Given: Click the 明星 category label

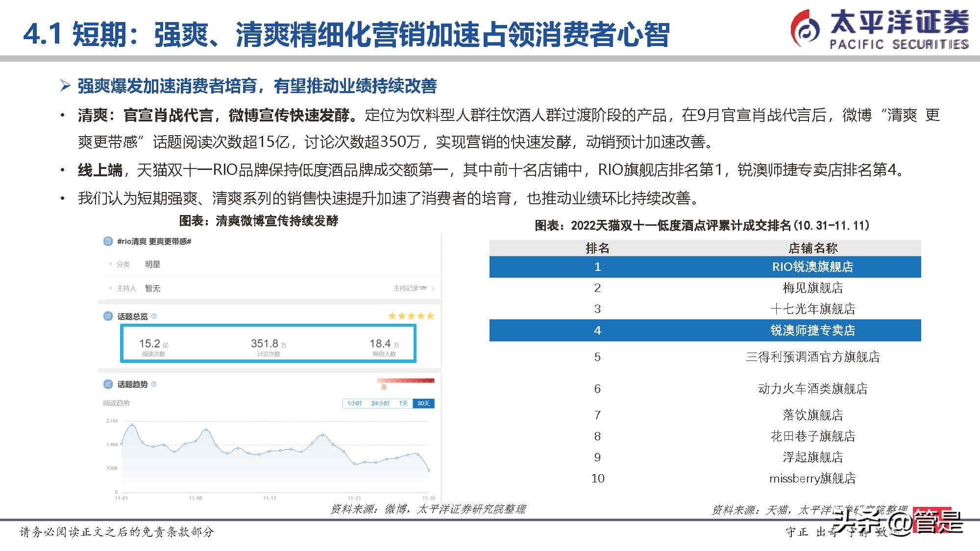Looking at the screenshot, I should pos(152,264).
